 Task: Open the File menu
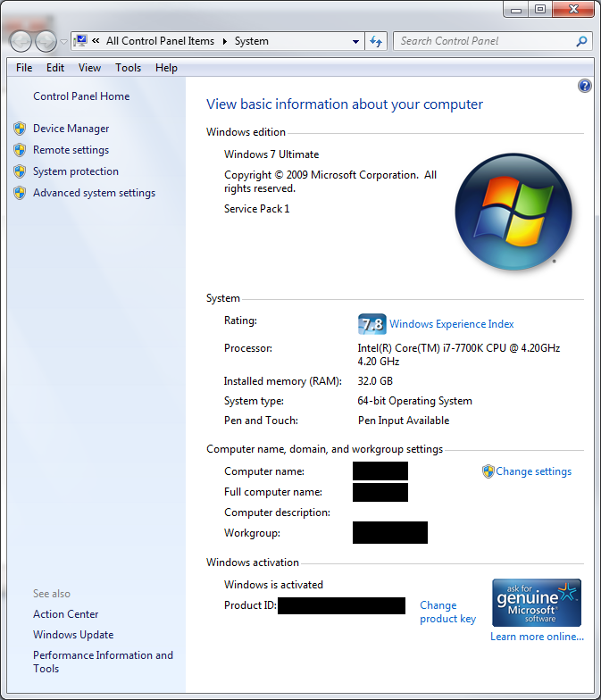[x=24, y=68]
